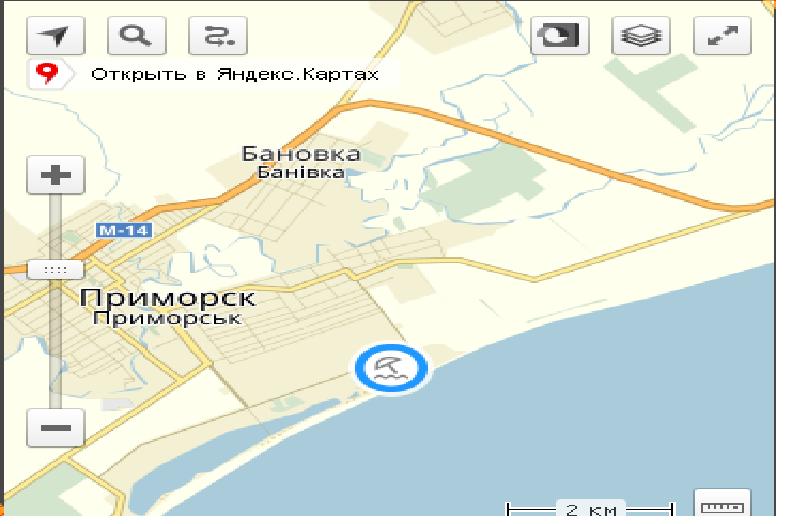Open map in Яндекс.Картах link
This screenshot has height=524, width=794.
(234, 74)
